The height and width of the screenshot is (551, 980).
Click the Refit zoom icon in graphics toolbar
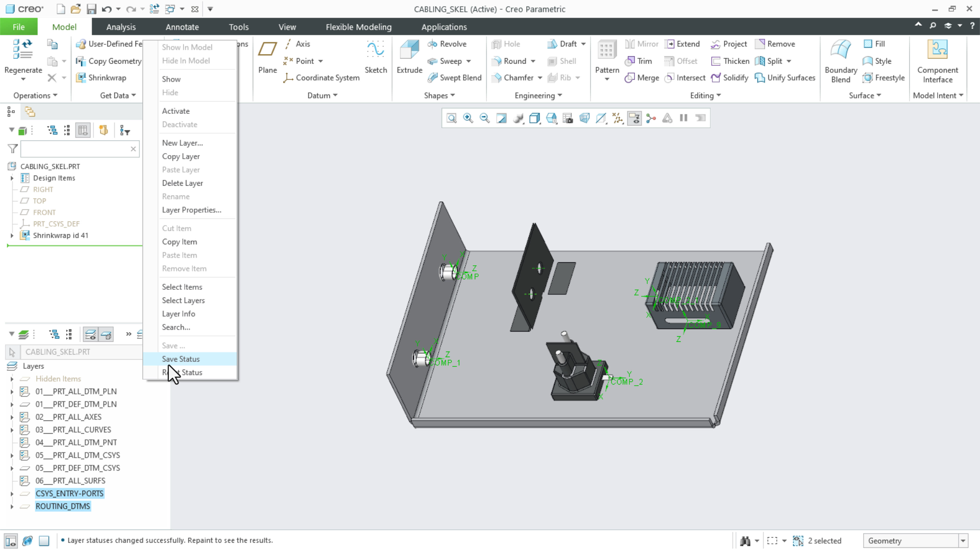coord(452,118)
